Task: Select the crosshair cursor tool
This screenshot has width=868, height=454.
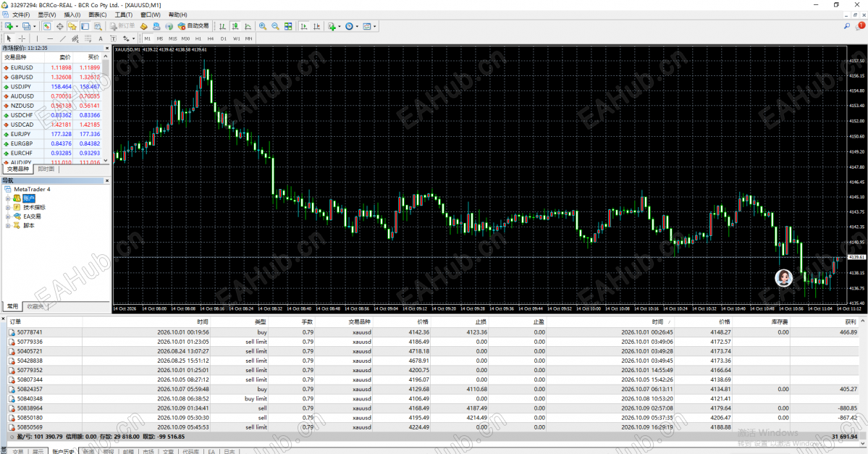Action: point(22,38)
